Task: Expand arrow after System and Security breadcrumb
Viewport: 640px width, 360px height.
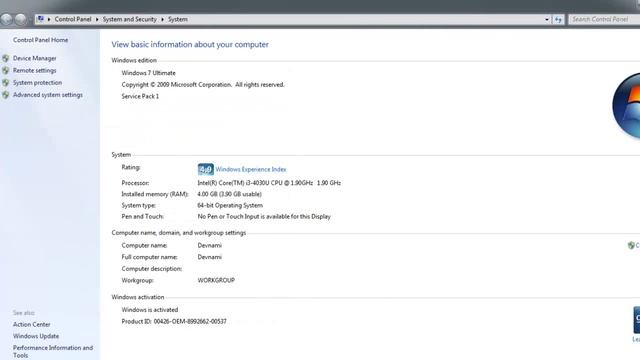Action: click(162, 19)
